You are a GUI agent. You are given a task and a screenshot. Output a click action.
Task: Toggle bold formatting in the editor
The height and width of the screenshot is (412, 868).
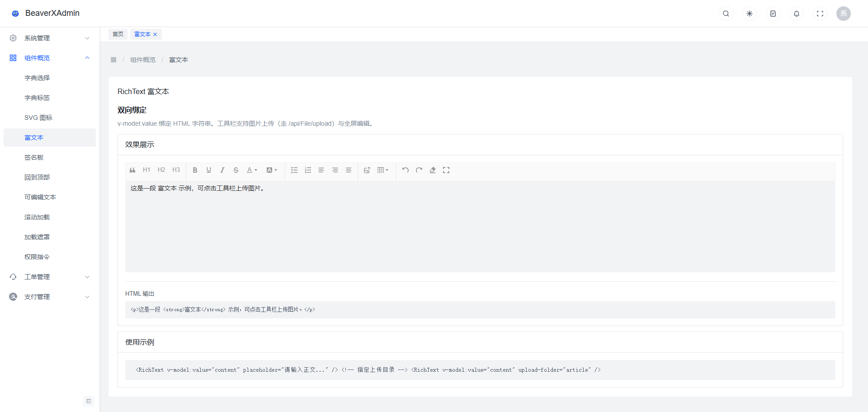tap(195, 170)
